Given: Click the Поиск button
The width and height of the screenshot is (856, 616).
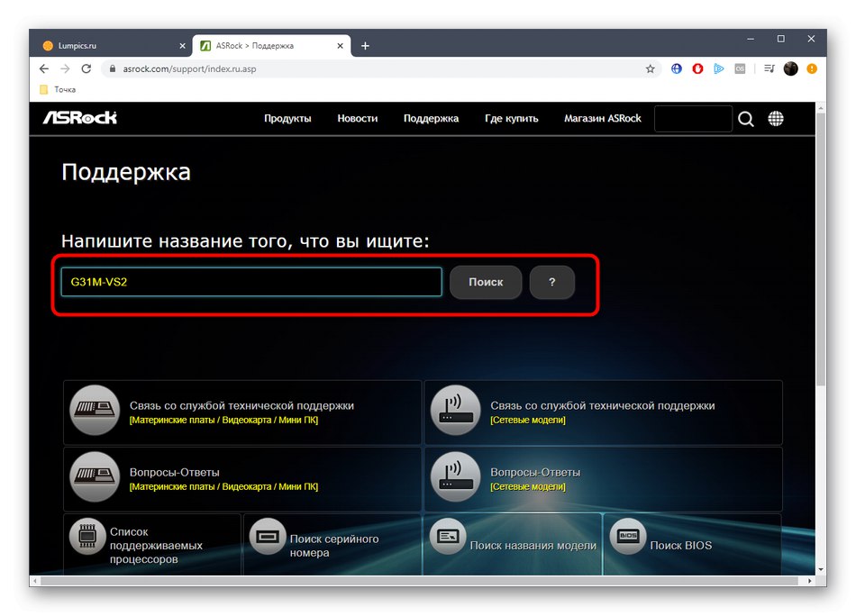Looking at the screenshot, I should point(486,282).
